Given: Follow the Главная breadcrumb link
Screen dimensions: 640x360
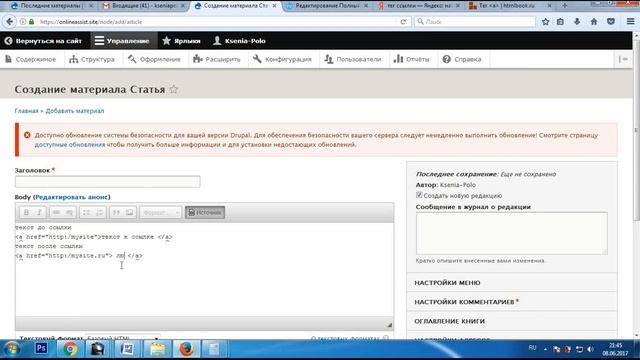Looking at the screenshot, I should pos(26,111).
